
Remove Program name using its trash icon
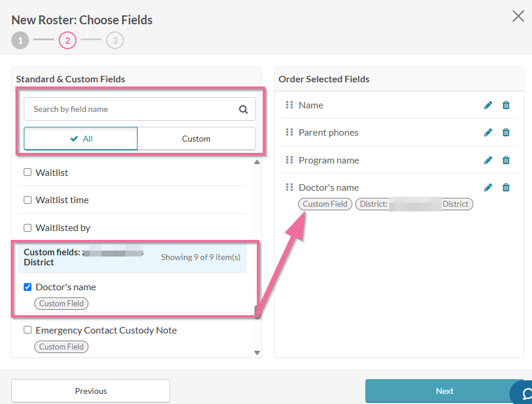506,160
